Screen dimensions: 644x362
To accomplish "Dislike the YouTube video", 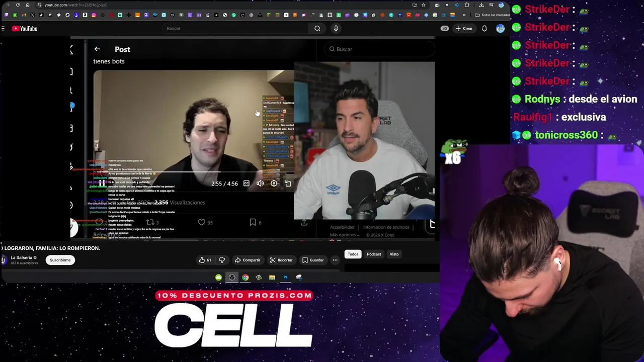I will click(x=222, y=260).
